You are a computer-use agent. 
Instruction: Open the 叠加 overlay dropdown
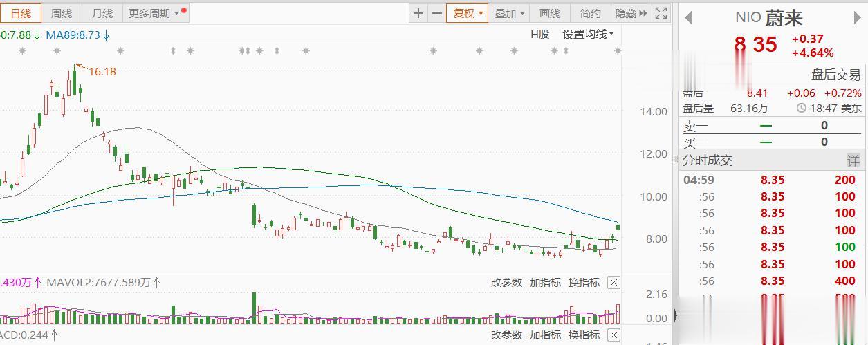(510, 13)
